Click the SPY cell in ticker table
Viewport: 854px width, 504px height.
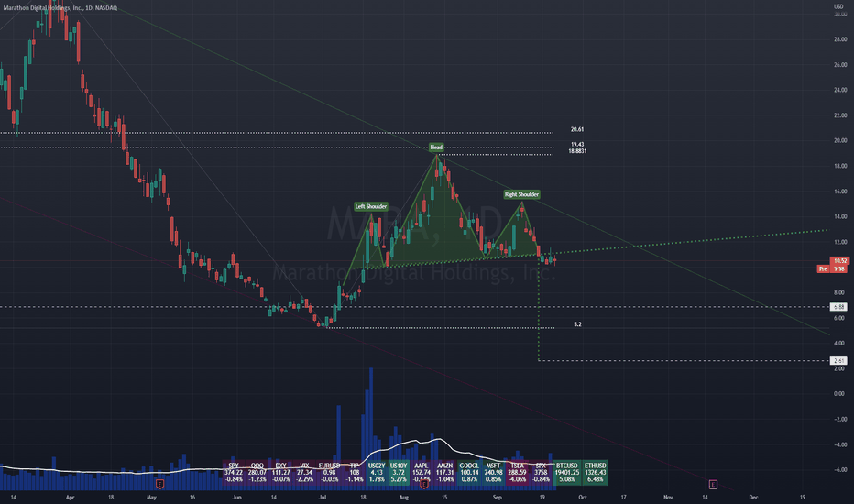[234, 473]
